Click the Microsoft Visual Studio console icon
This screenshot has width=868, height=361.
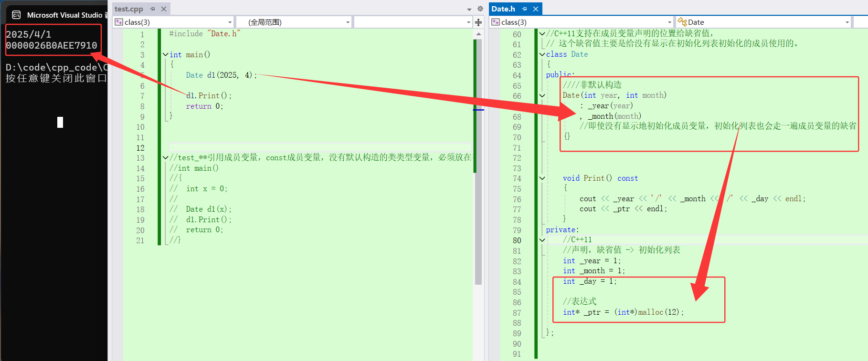click(16, 15)
